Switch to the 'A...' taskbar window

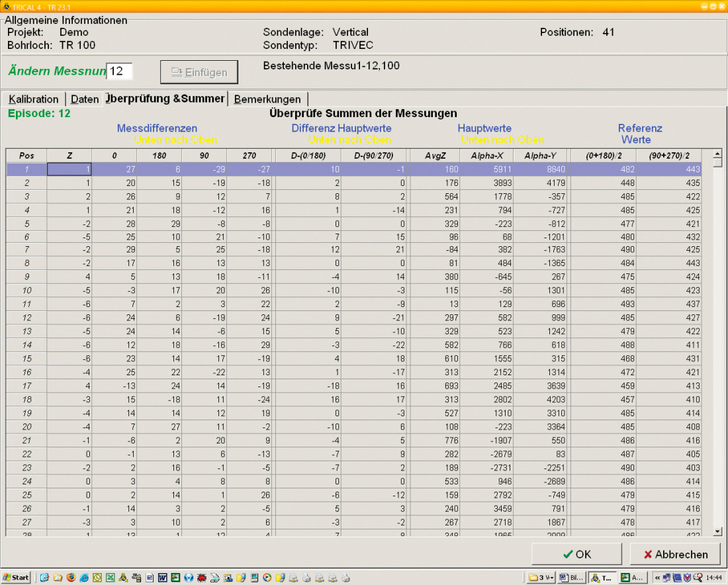point(632,578)
